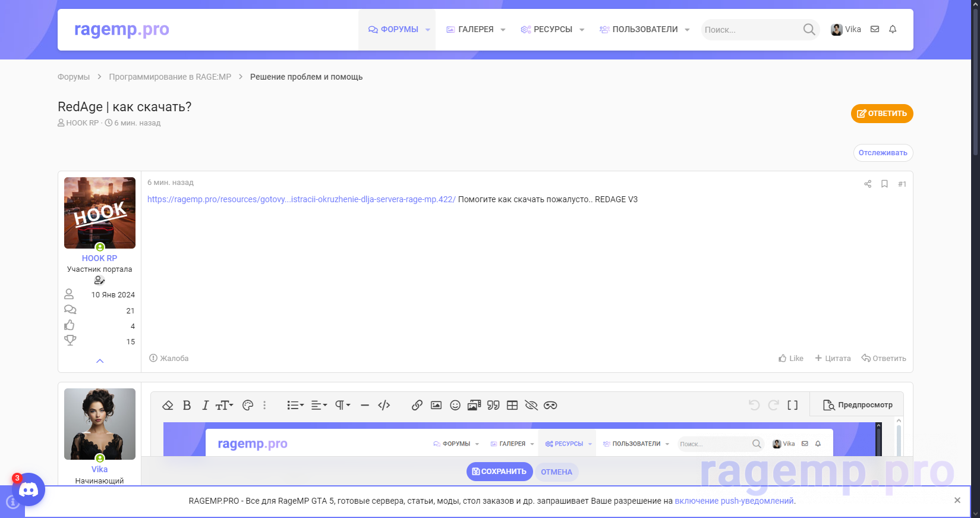Open the bell alerts icon in header
Screen dimensions: 980x518
(x=893, y=29)
